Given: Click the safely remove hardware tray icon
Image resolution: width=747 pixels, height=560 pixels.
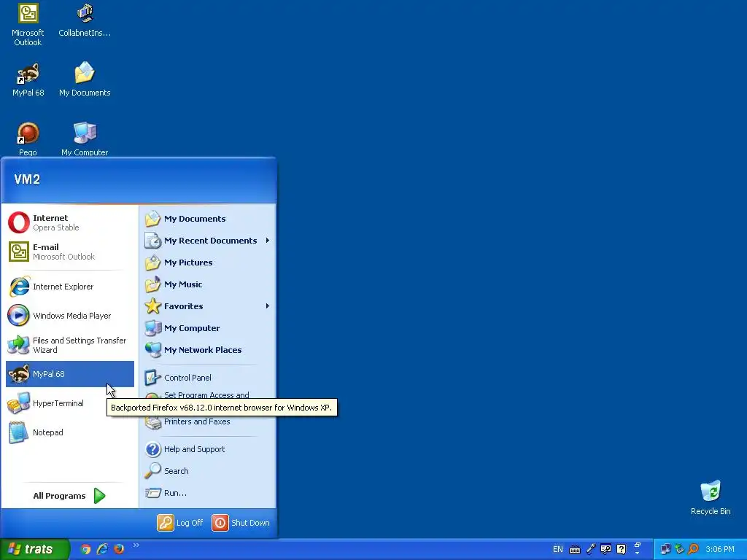Looking at the screenshot, I should pyautogui.click(x=679, y=550).
